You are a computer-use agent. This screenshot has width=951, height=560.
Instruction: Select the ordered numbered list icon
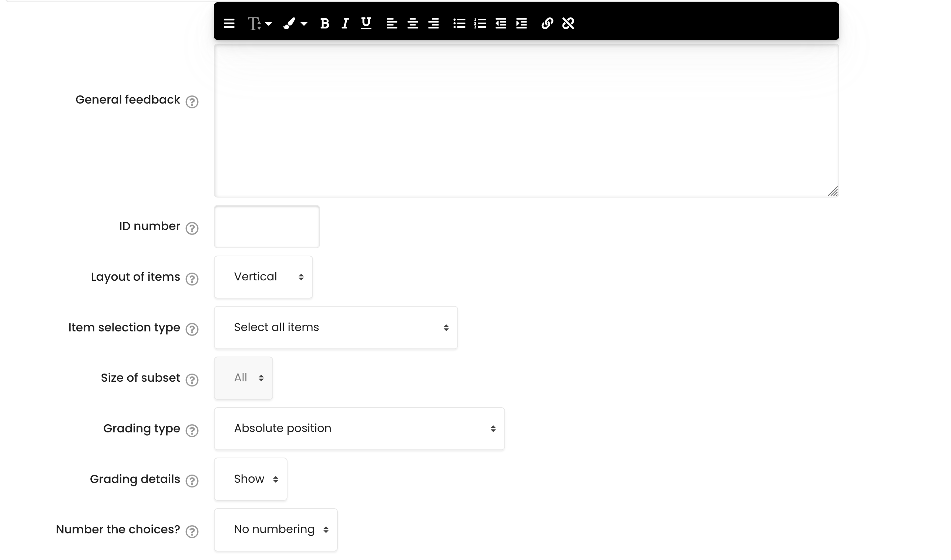[x=480, y=23]
